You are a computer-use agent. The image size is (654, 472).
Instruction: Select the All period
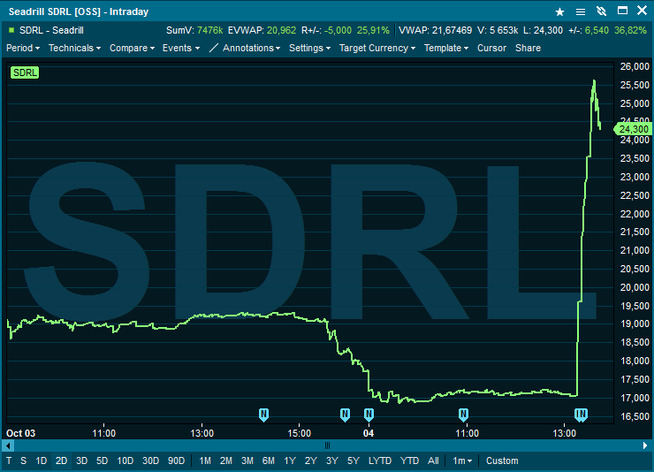click(433, 461)
